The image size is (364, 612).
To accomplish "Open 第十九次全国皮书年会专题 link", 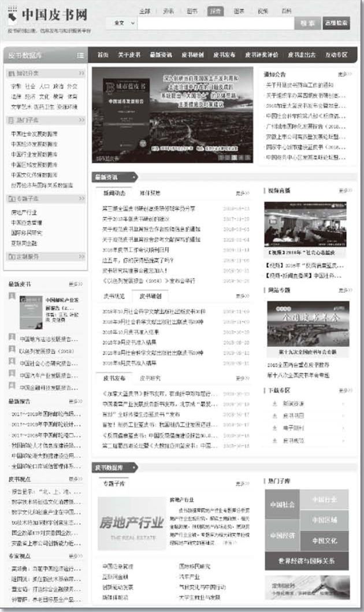I will [307, 352].
